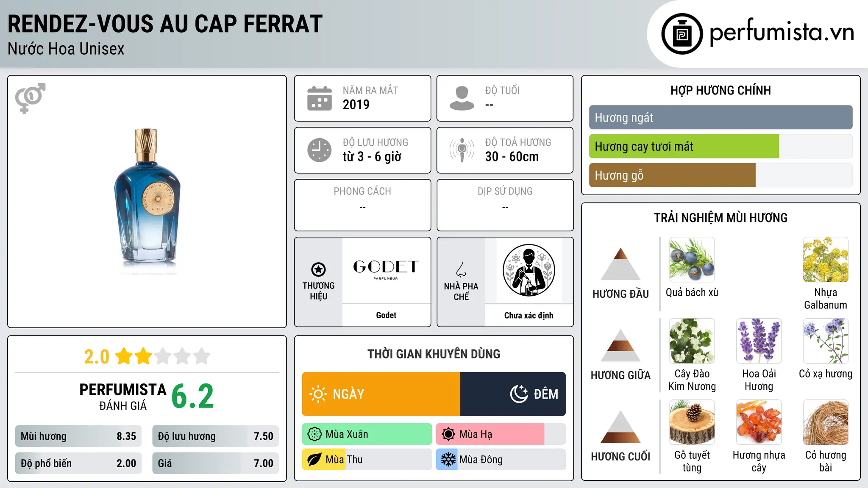Click the perfumer illustration icon
The height and width of the screenshot is (488, 868).
529,270
